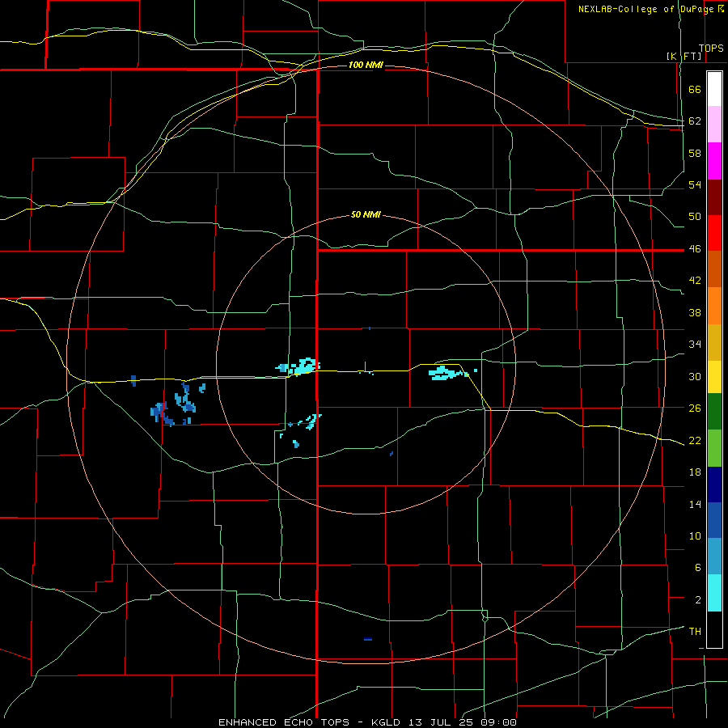Click the yellow legend swatch near 30
This screenshot has width=728, height=728.
[x=714, y=376]
